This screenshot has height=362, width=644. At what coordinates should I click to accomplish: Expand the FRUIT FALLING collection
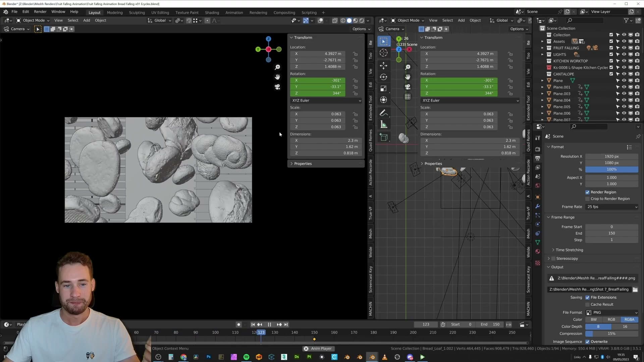tap(542, 48)
